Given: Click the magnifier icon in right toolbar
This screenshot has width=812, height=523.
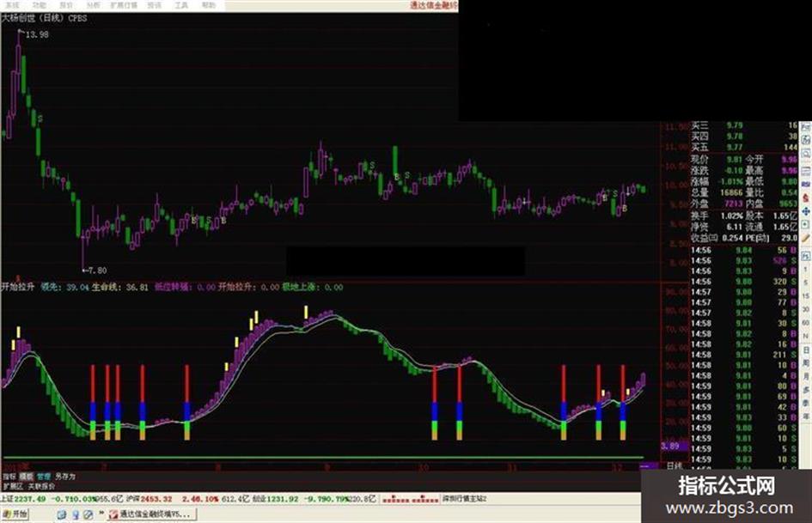Looking at the screenshot, I should click(806, 154).
